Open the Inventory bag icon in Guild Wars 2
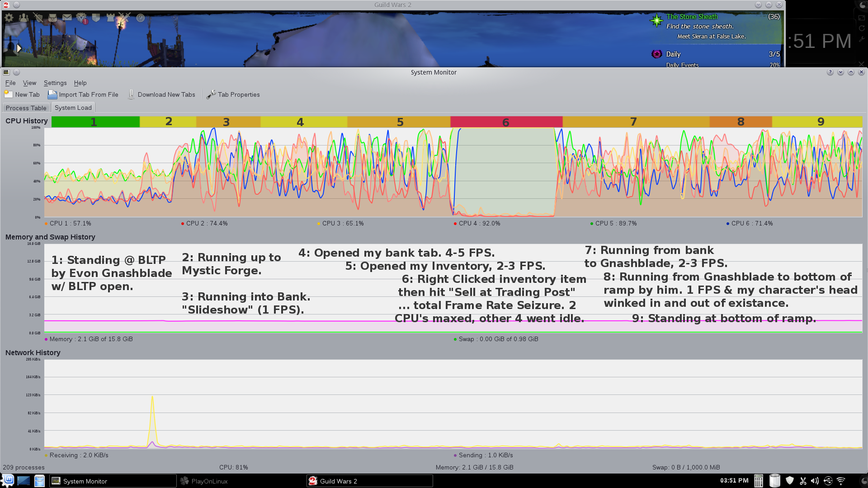 coord(52,18)
